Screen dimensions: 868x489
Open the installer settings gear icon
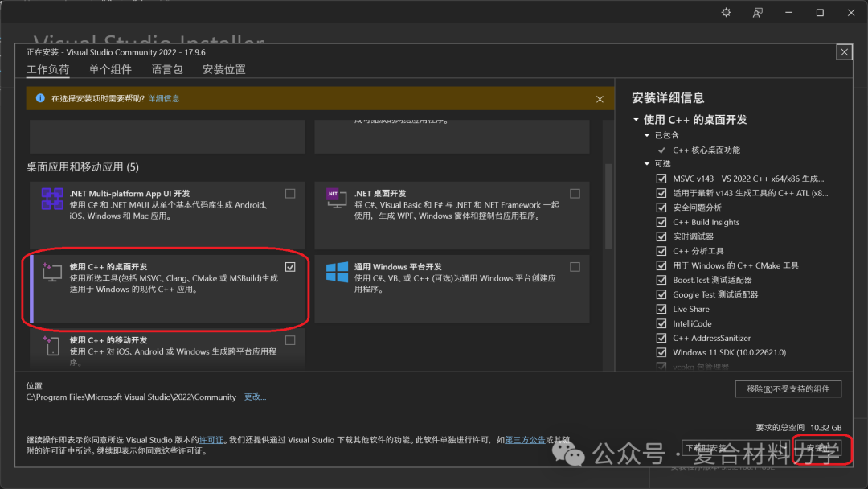[726, 12]
